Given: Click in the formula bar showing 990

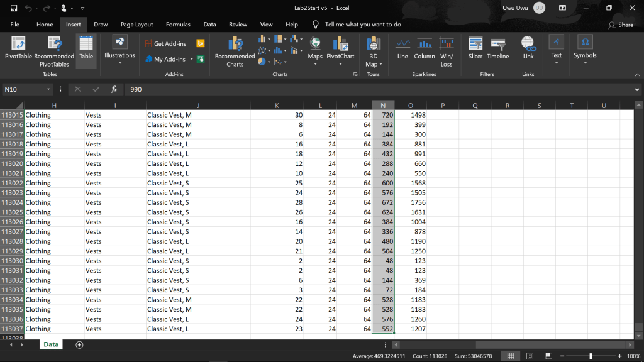Looking at the screenshot, I should [377, 89].
